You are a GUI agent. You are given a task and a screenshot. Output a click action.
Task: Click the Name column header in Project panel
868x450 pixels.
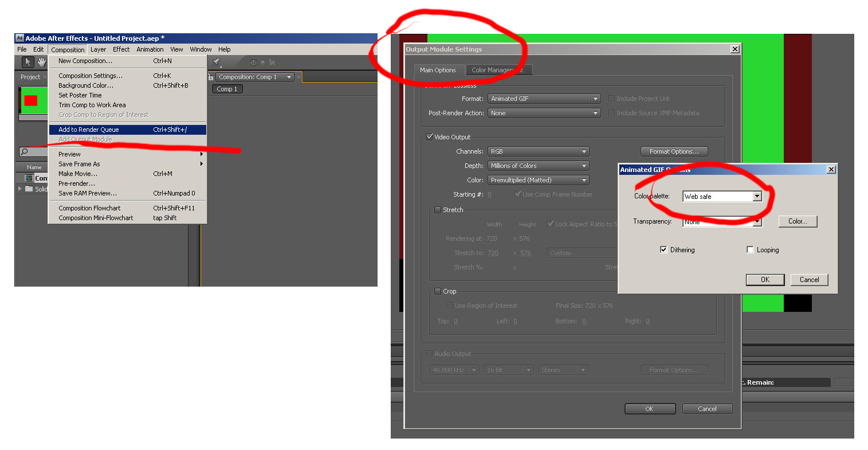point(34,167)
